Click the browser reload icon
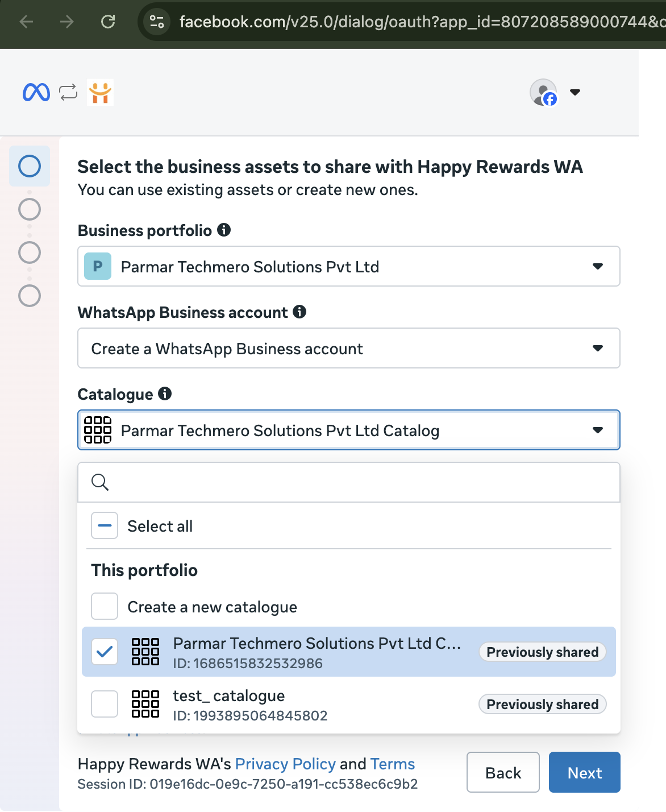The image size is (666, 812). 108,22
